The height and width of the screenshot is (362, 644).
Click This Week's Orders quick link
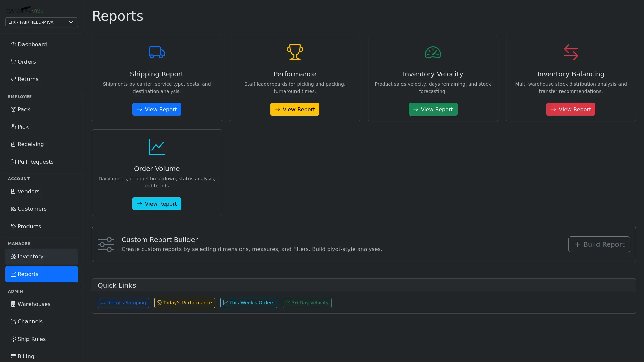point(249,303)
